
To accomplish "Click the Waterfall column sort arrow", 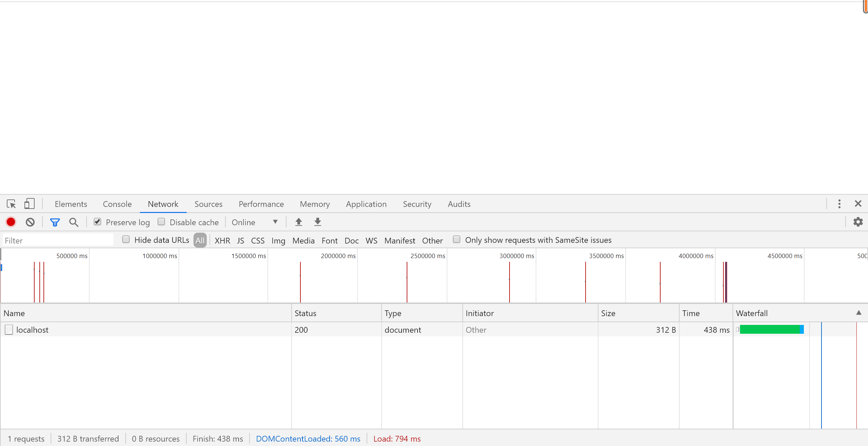I will coord(858,313).
